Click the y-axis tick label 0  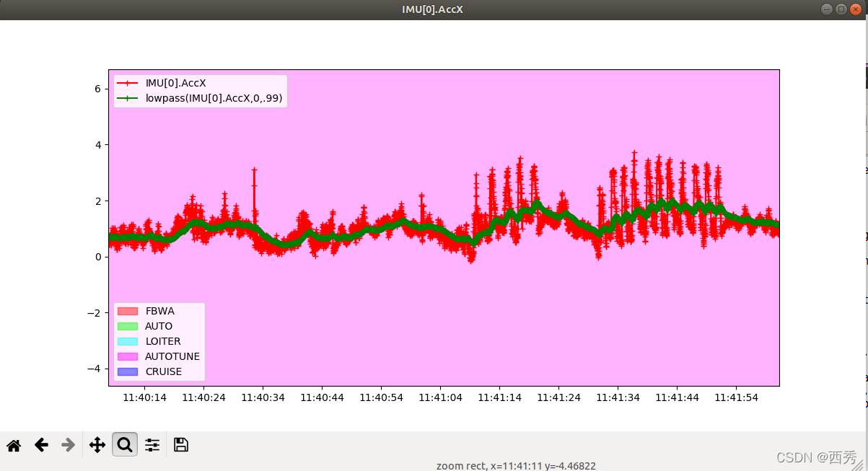click(97, 257)
